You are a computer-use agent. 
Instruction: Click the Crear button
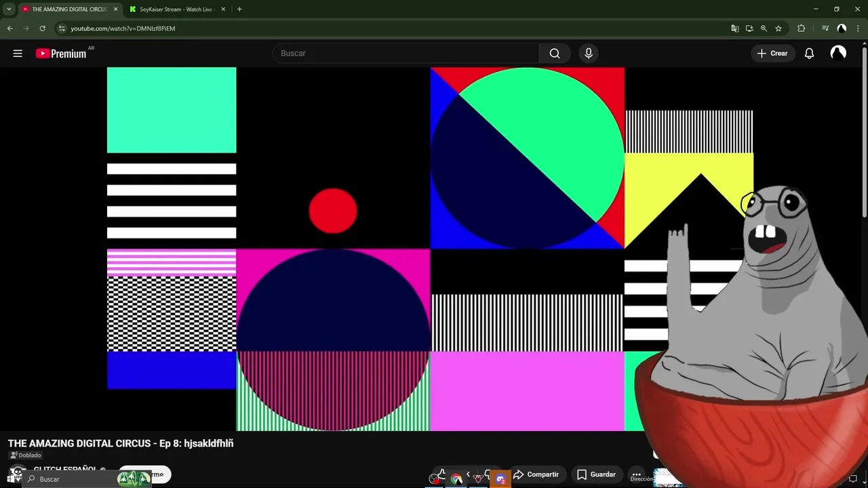[772, 54]
